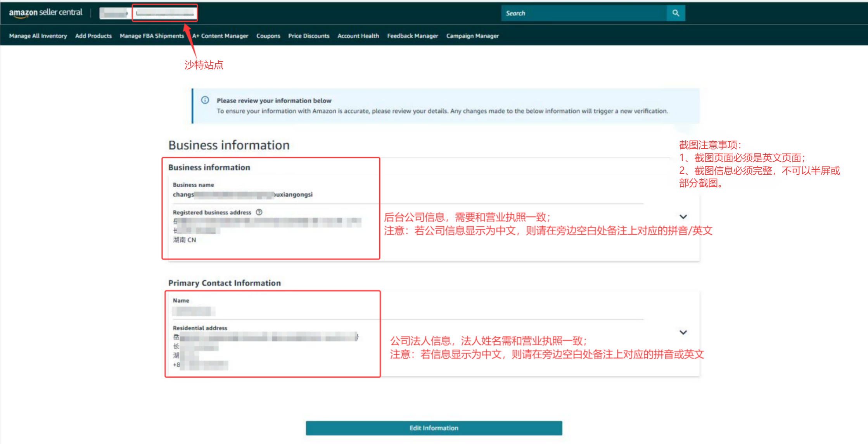Open Price Discounts page
The width and height of the screenshot is (868, 444).
(x=309, y=36)
